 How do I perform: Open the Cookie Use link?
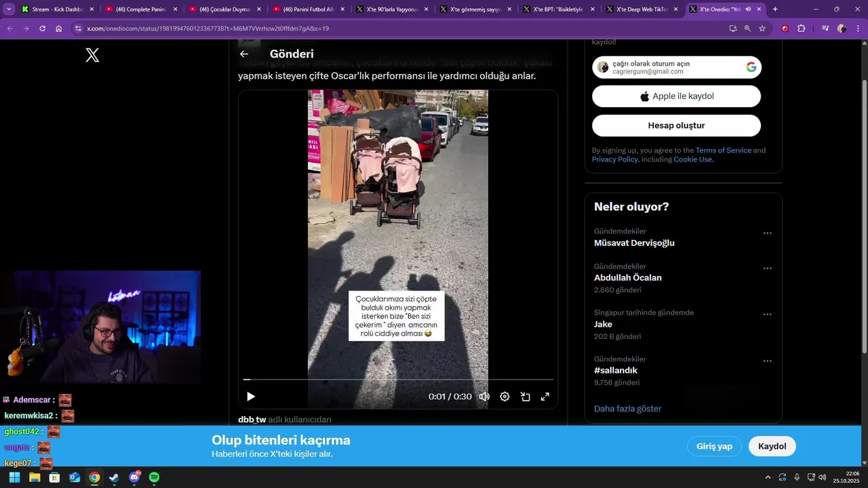tap(693, 159)
